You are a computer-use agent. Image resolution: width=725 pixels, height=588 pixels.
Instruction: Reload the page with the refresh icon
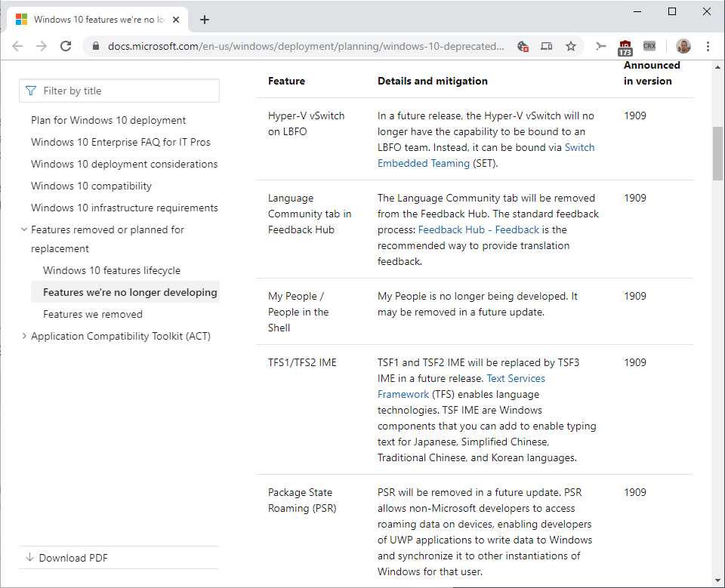tap(66, 46)
